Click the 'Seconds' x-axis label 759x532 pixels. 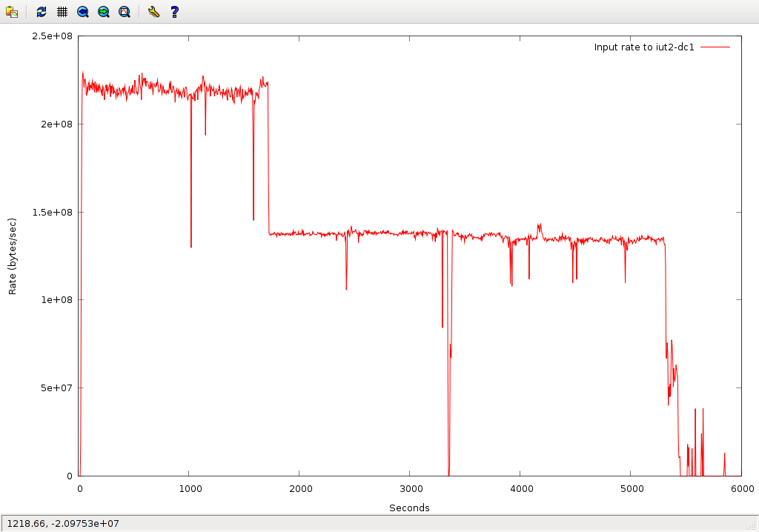(409, 508)
